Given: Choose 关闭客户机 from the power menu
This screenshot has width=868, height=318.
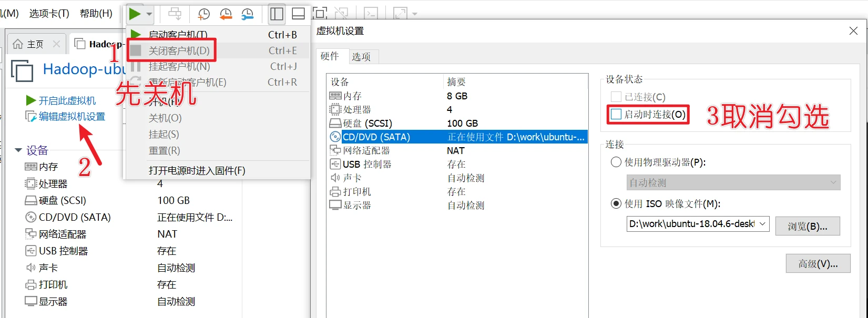Looking at the screenshot, I should 179,51.
